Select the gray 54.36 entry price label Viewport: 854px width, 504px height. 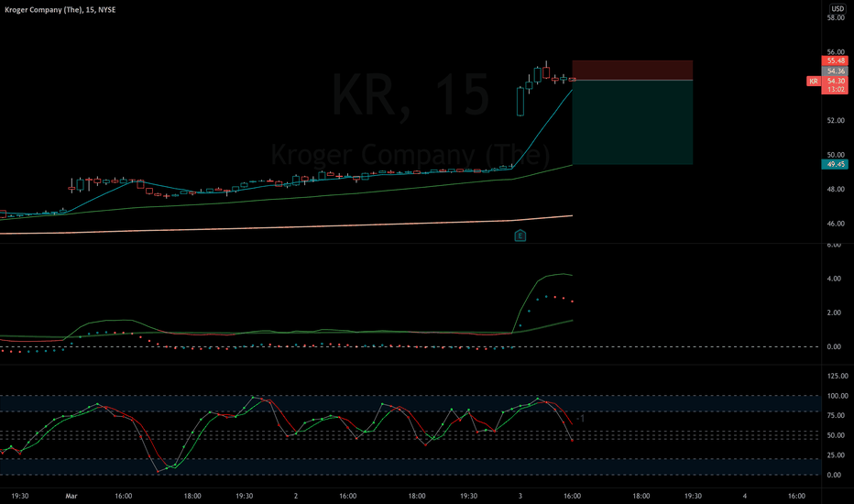click(835, 71)
